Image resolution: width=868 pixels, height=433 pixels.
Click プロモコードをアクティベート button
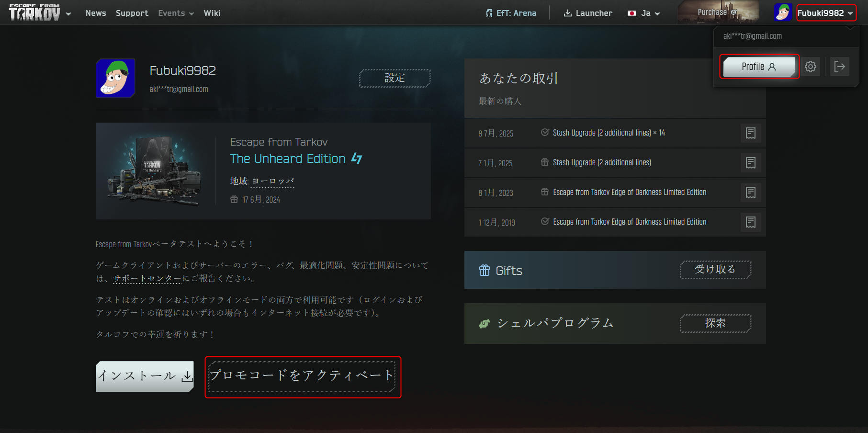(303, 376)
